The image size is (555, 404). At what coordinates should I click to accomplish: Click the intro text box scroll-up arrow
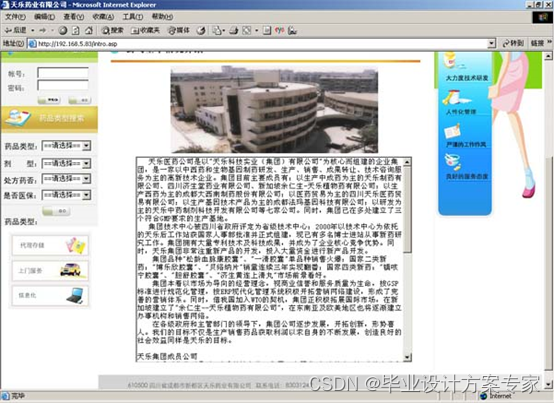[407, 162]
